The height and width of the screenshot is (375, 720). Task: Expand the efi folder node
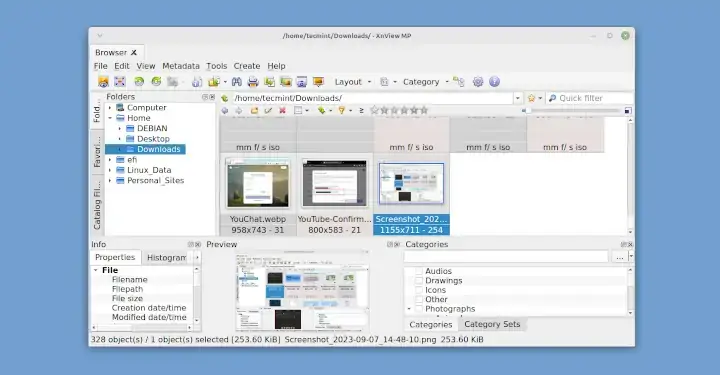pyautogui.click(x=110, y=160)
